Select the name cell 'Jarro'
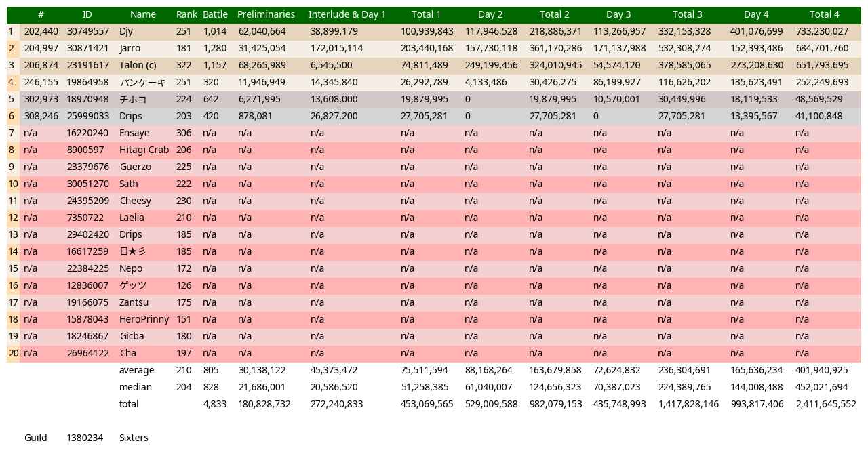Screen dimensions: 868x454 coord(130,48)
